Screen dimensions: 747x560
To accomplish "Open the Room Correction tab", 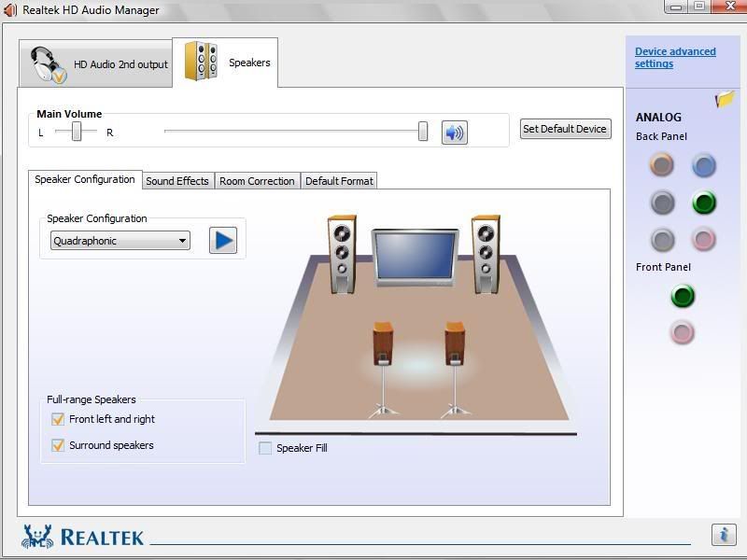I will point(257,181).
